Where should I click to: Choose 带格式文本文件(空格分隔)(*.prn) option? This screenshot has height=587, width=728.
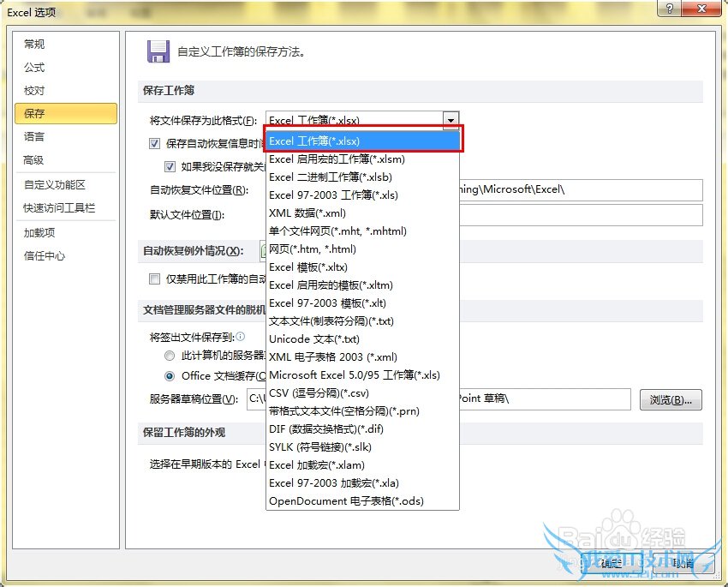(x=362, y=411)
